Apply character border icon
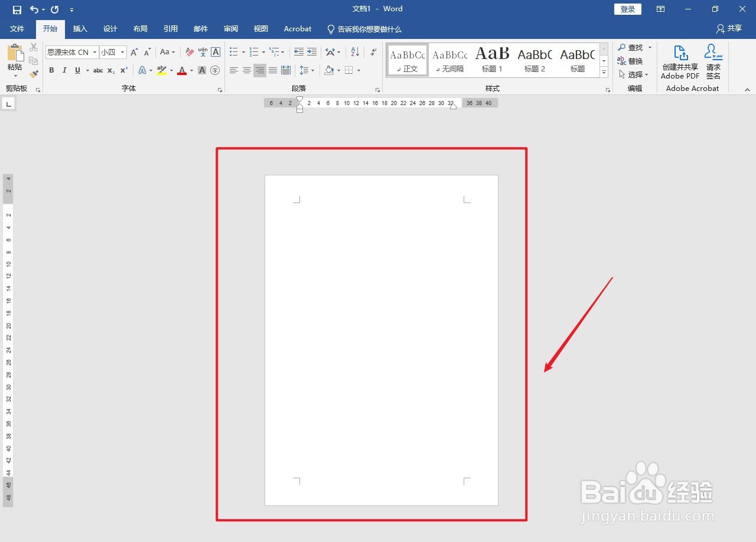This screenshot has height=542, width=756. [x=216, y=52]
